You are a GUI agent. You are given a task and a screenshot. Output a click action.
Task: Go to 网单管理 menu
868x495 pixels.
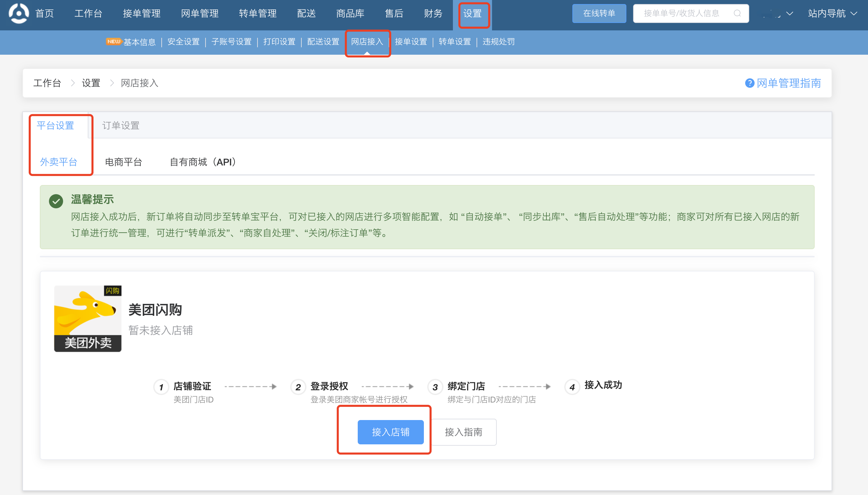199,14
